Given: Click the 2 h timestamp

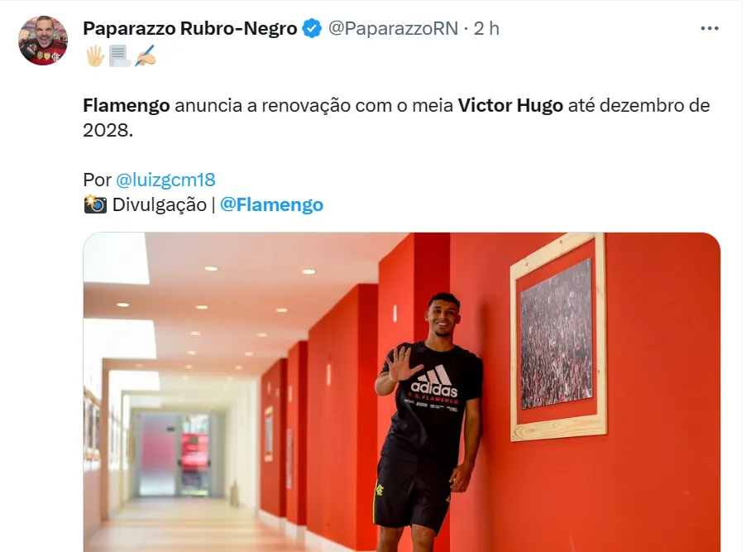Looking at the screenshot, I should 486,28.
